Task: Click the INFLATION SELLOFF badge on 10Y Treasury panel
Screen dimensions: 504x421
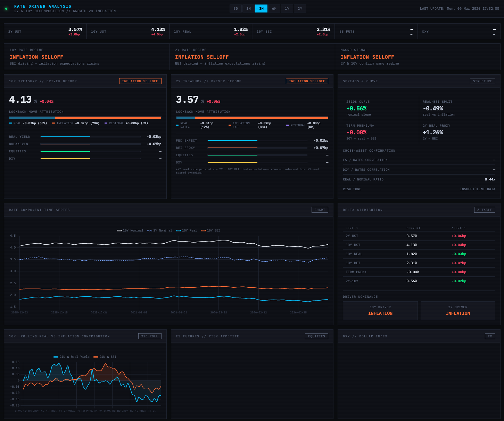Action: pyautogui.click(x=140, y=81)
